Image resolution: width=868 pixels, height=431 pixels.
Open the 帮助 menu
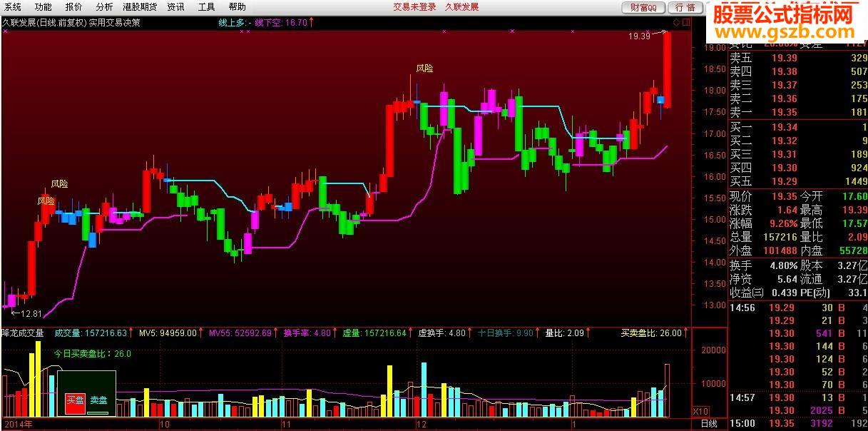coord(237,7)
